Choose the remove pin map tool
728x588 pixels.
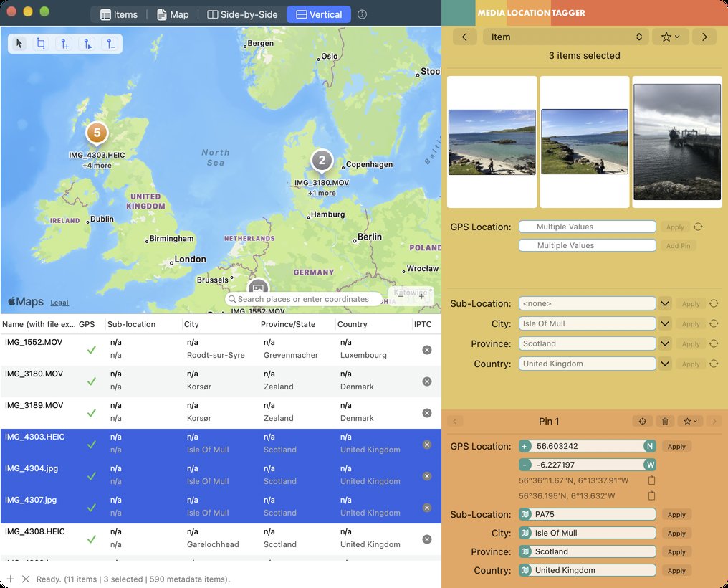tap(110, 44)
